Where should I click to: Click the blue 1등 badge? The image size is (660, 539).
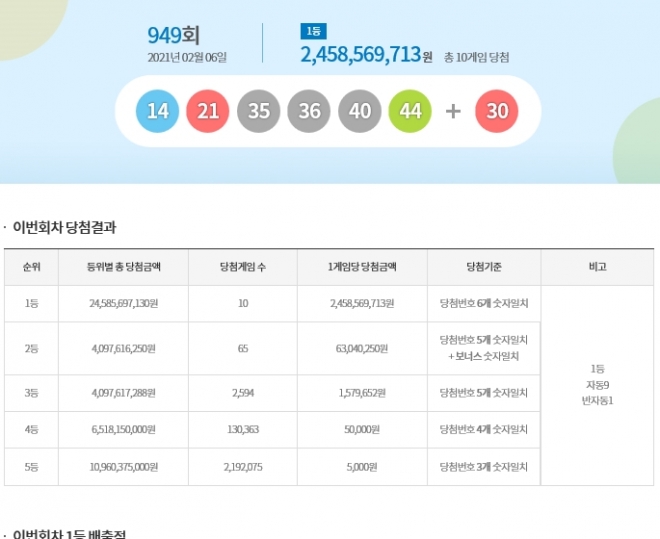click(313, 31)
